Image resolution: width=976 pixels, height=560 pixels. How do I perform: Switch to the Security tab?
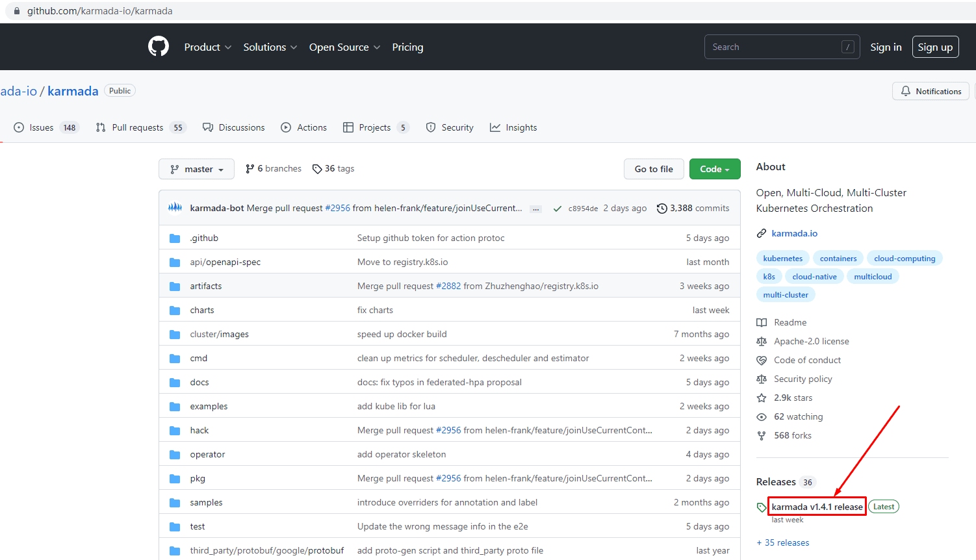450,128
